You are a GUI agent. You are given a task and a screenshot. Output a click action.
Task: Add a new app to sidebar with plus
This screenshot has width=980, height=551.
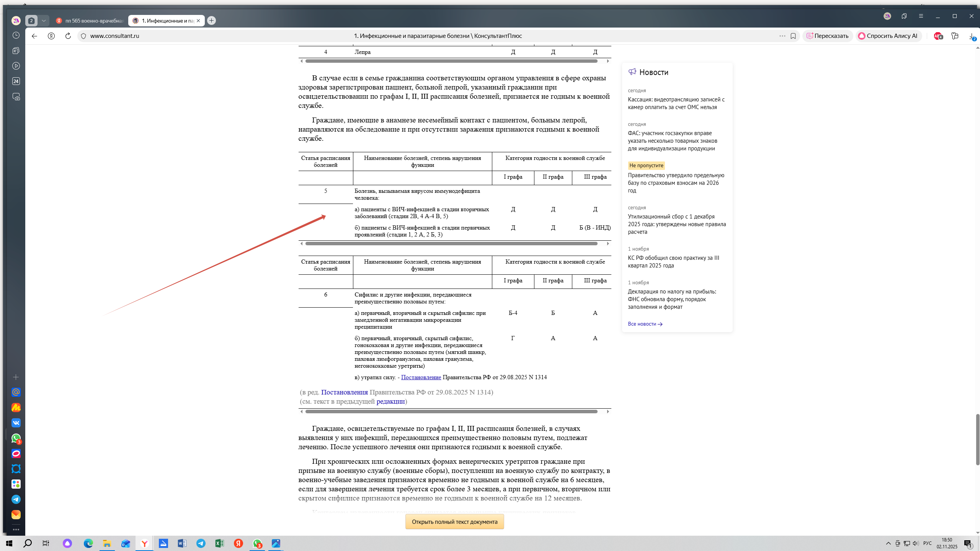(x=16, y=377)
